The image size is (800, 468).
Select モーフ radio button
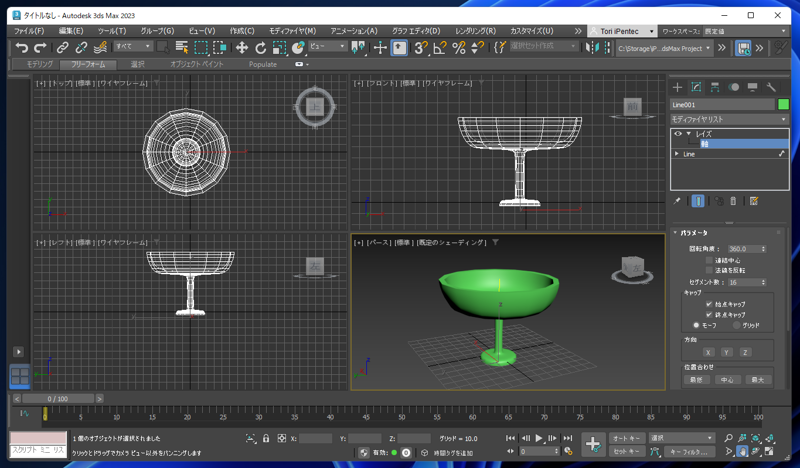tap(696, 325)
